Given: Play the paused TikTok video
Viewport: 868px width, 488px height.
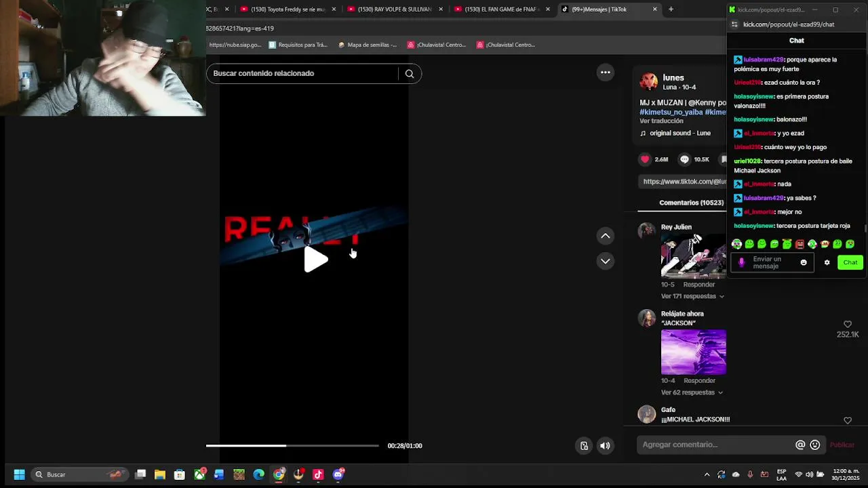Looking at the screenshot, I should (x=316, y=260).
